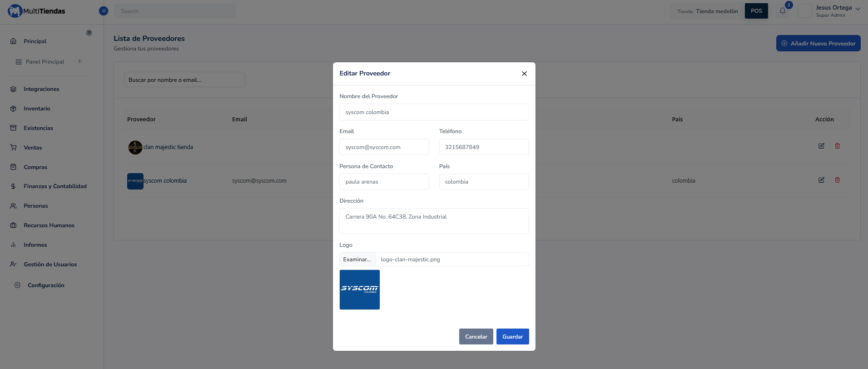Expand Panel Principal chevron
The image size is (868, 369).
pyautogui.click(x=79, y=61)
